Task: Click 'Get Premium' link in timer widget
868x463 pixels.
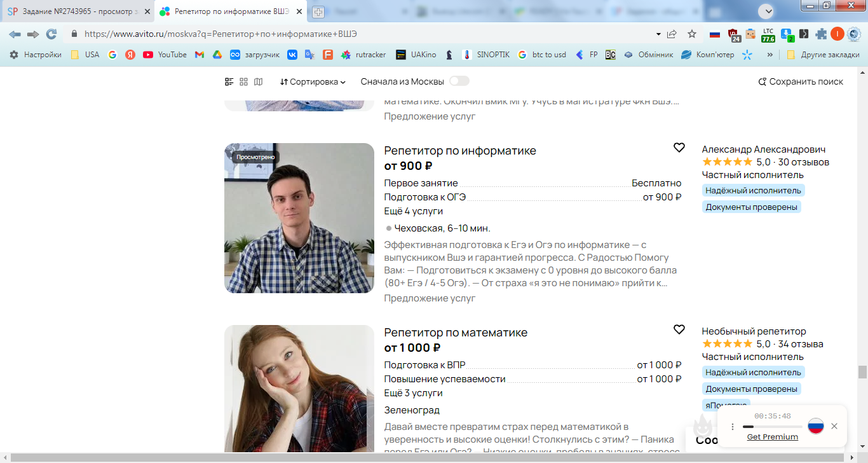Action: pyautogui.click(x=773, y=437)
